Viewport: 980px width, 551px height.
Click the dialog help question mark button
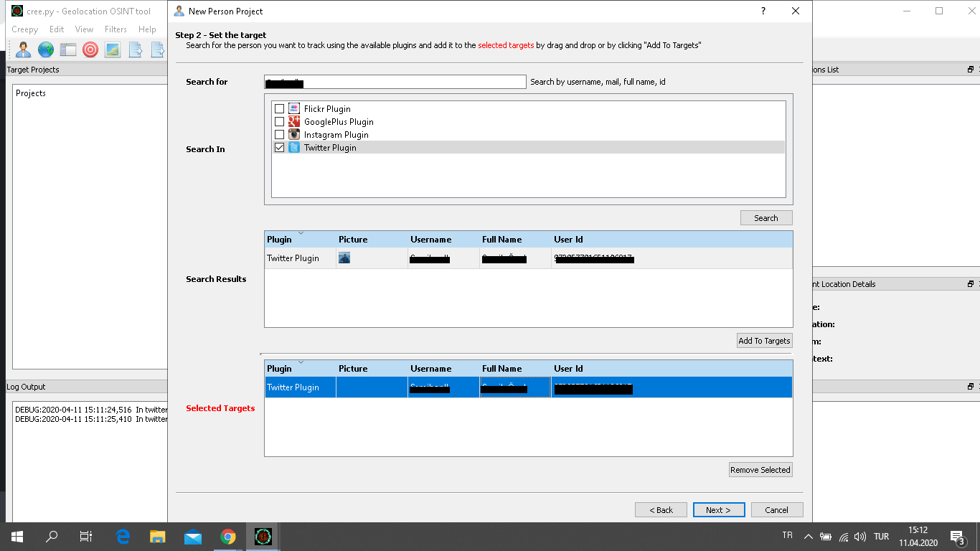(763, 11)
